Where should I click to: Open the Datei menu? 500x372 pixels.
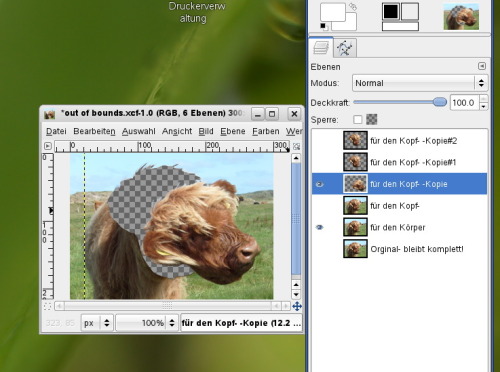[x=56, y=131]
